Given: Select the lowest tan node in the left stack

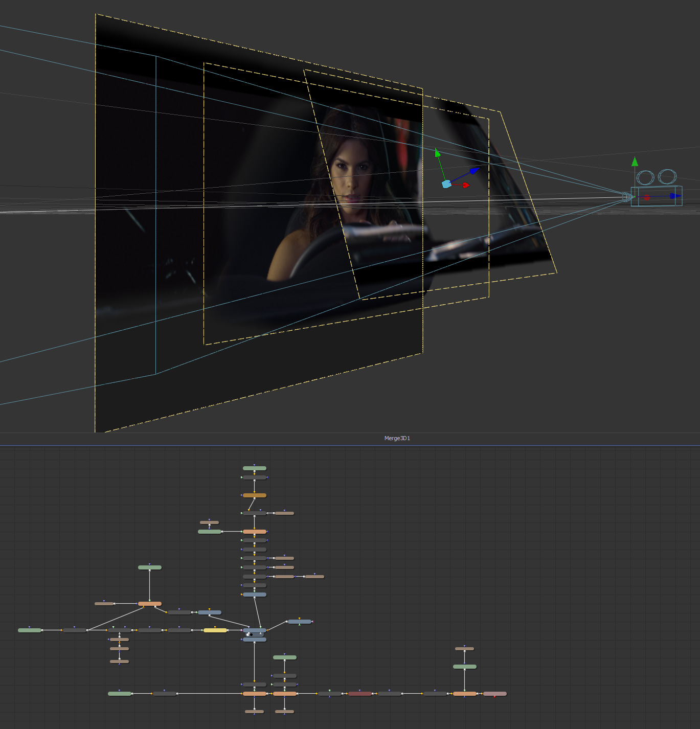Looking at the screenshot, I should (x=120, y=662).
